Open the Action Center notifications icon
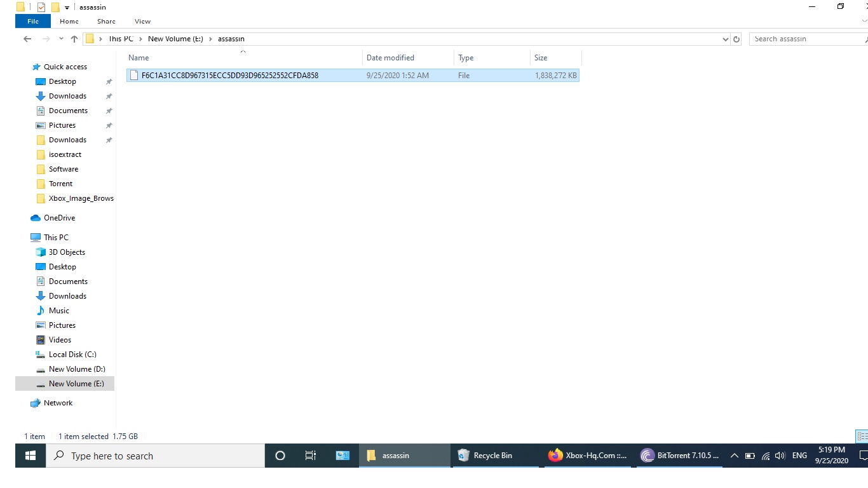 tap(863, 456)
